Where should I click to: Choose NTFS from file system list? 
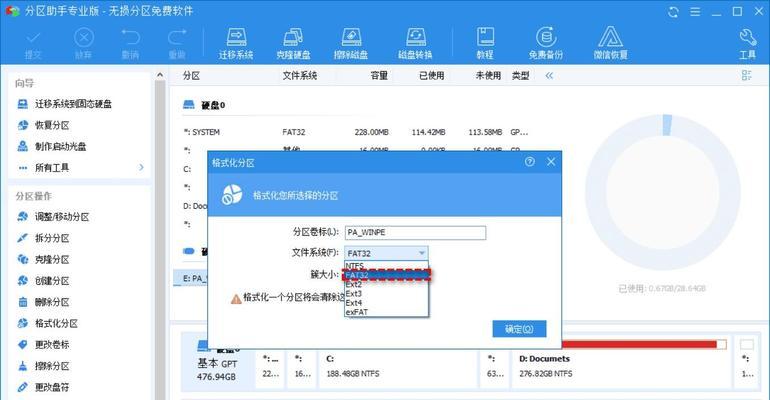click(386, 266)
